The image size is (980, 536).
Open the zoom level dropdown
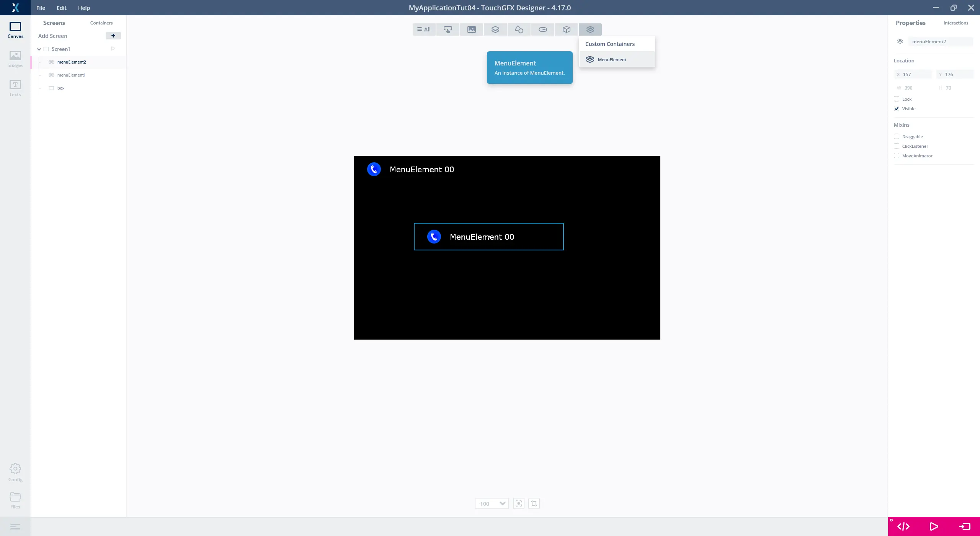tap(502, 503)
